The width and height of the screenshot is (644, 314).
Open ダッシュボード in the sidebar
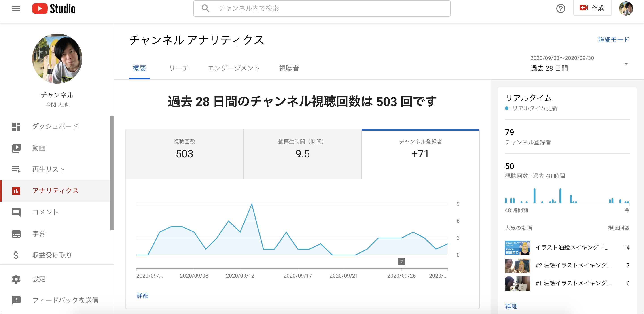[55, 126]
